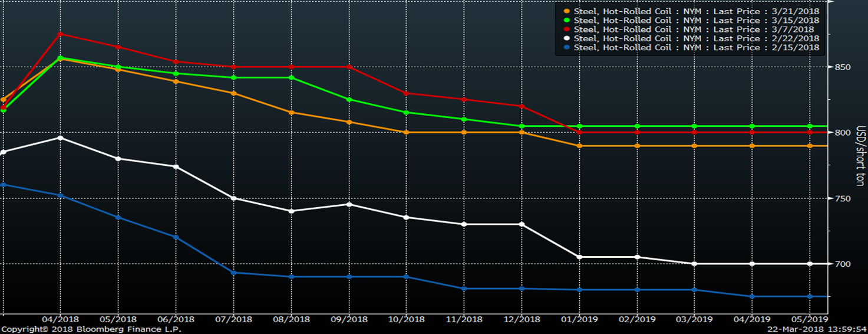Click blue line data point at 04/2019
The height and width of the screenshot is (334, 868).
752,296
